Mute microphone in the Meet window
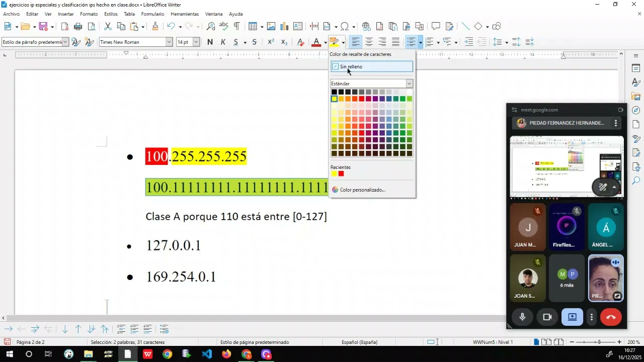The image size is (644, 362). click(522, 317)
